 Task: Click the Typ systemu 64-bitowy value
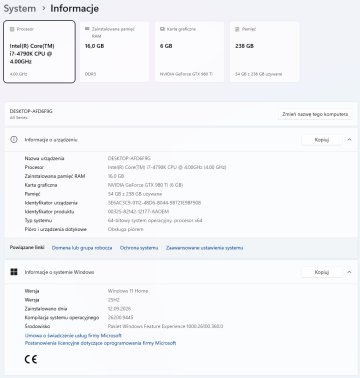coord(155,220)
